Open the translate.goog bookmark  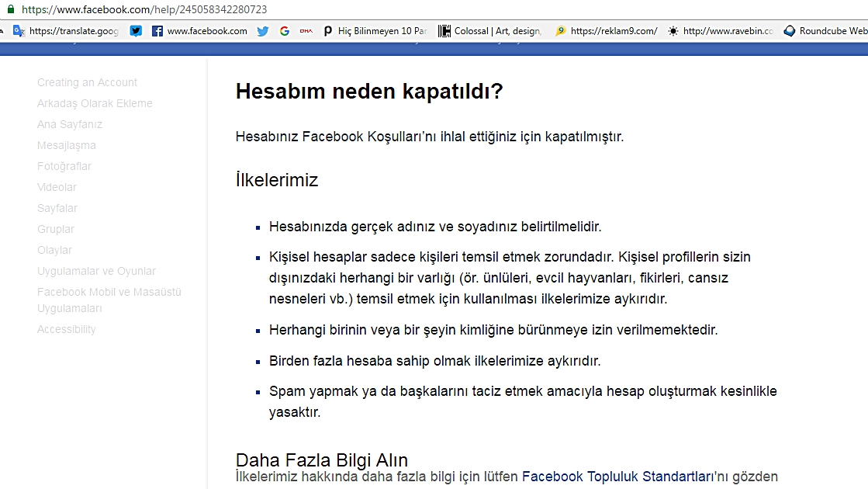click(x=74, y=31)
